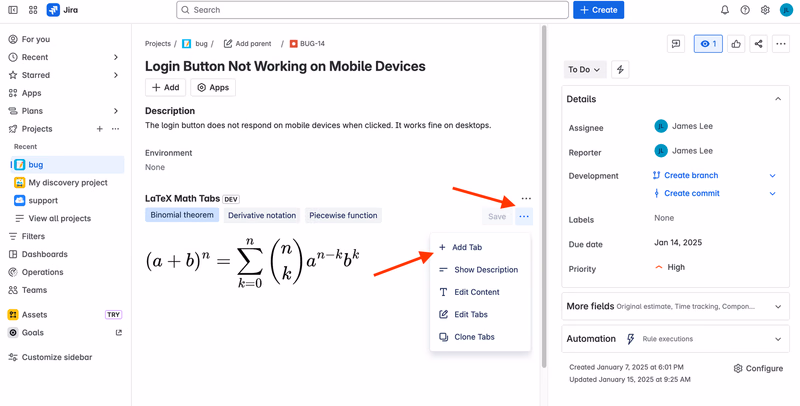
Task: Click the Add button under the title
Action: 165,87
